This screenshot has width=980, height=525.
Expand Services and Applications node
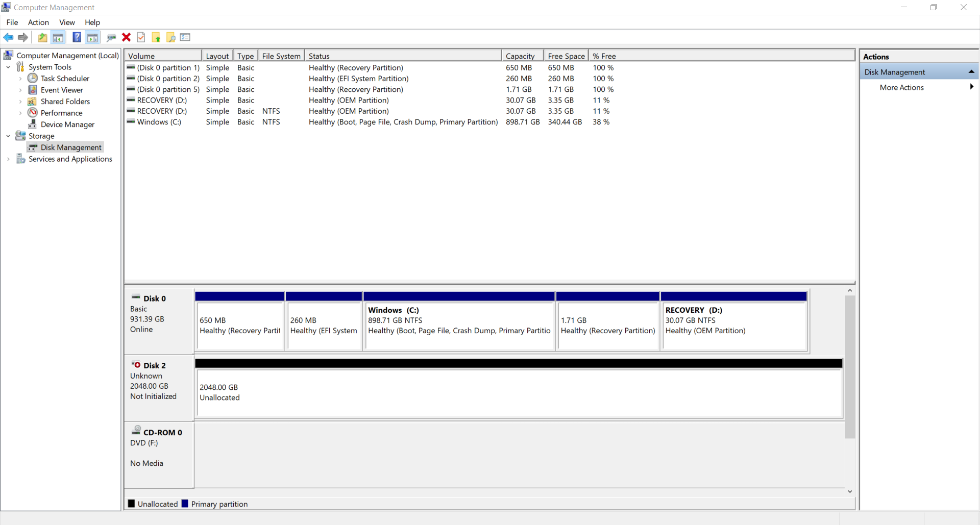click(x=8, y=159)
